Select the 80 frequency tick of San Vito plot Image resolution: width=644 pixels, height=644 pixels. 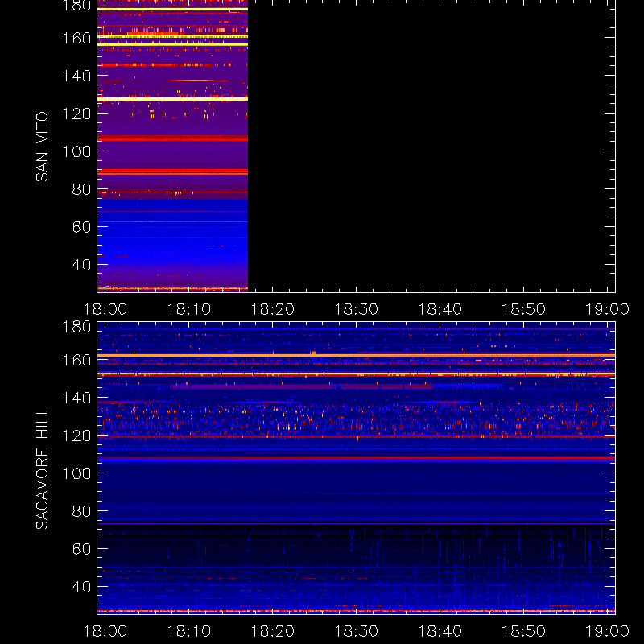click(81, 189)
